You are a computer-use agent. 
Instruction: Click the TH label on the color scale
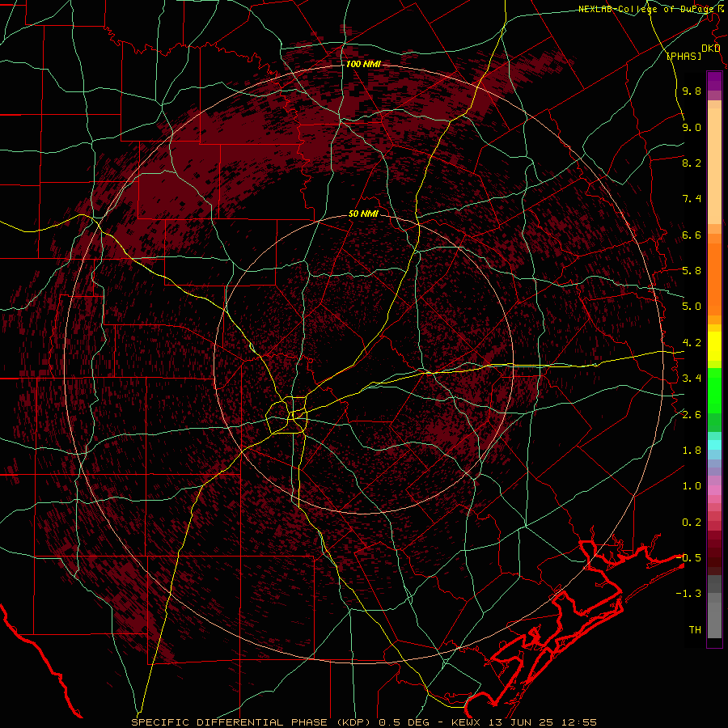(695, 630)
